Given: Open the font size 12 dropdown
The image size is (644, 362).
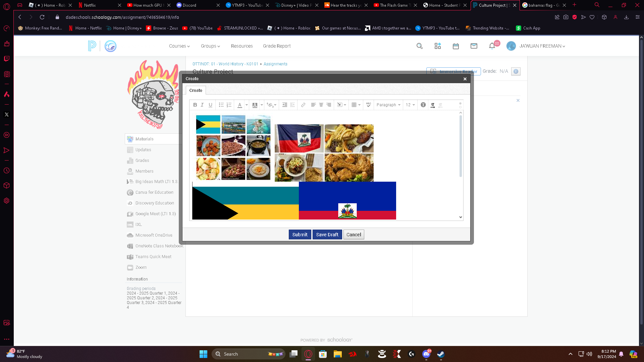Looking at the screenshot, I should 410,105.
